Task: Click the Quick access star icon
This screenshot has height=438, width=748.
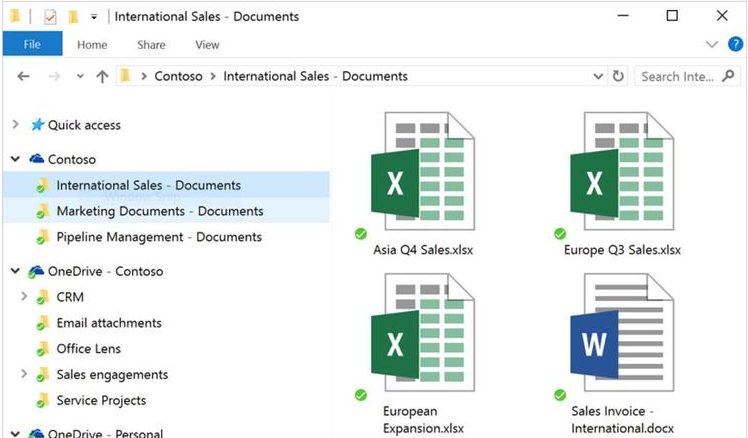Action: pos(38,125)
